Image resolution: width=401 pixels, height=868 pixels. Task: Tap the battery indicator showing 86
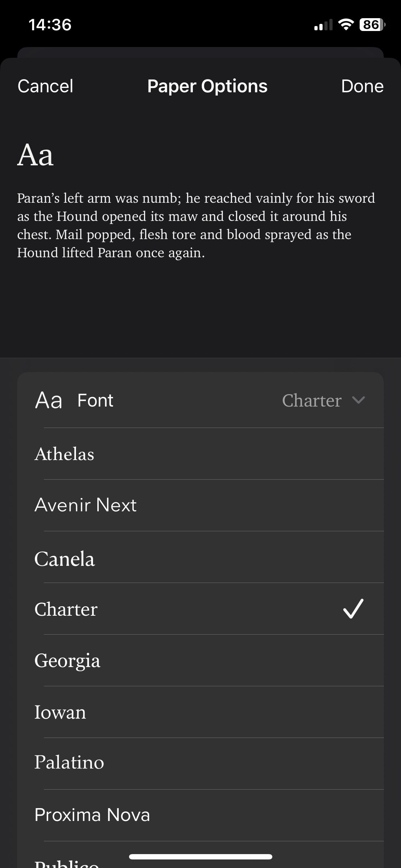point(371,24)
